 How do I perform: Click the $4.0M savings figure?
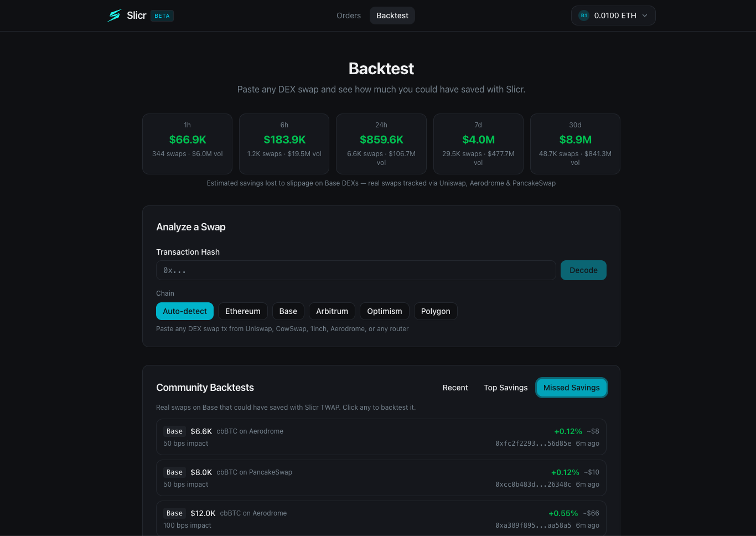(478, 140)
